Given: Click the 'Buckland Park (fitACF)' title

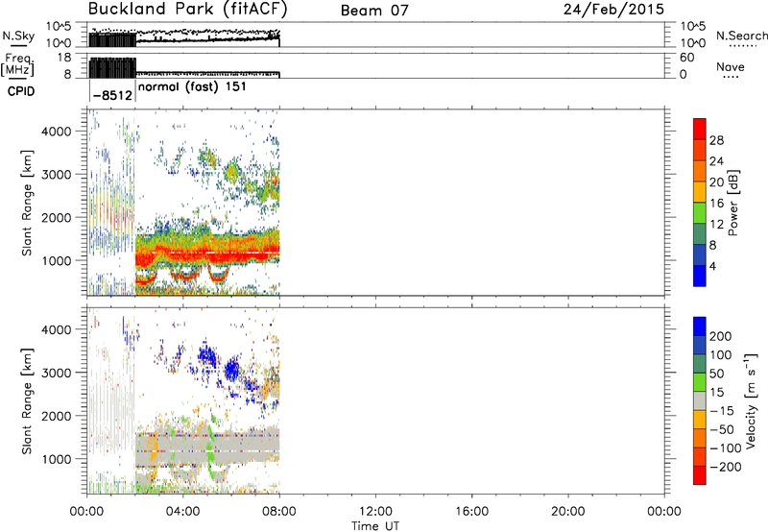Looking at the screenshot, I should pos(187,9).
